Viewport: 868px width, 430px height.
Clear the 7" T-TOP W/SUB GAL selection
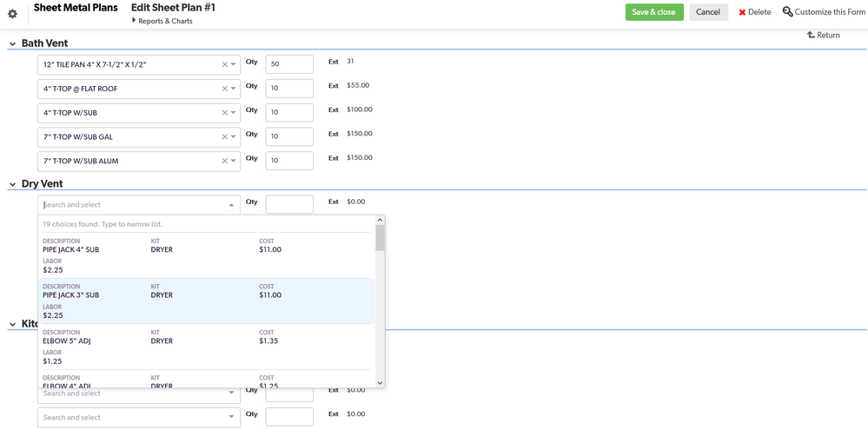tap(225, 136)
